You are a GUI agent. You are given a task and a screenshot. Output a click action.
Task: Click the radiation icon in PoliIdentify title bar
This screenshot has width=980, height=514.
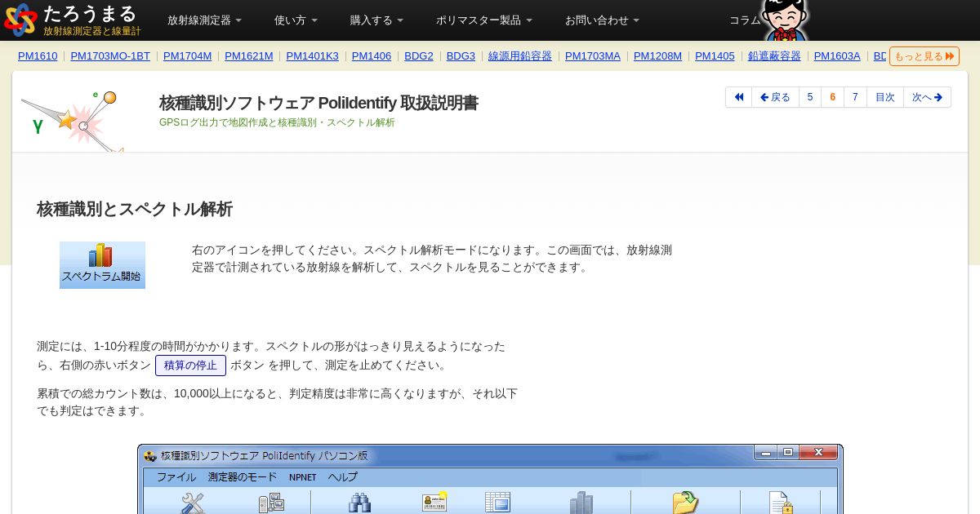click(x=149, y=456)
